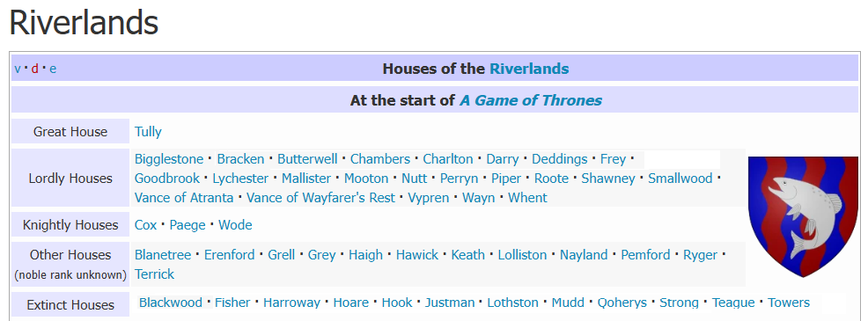Image resolution: width=868 pixels, height=321 pixels.
Task: Go to Vance of Wayfarer's Rest
Action: click(x=320, y=198)
